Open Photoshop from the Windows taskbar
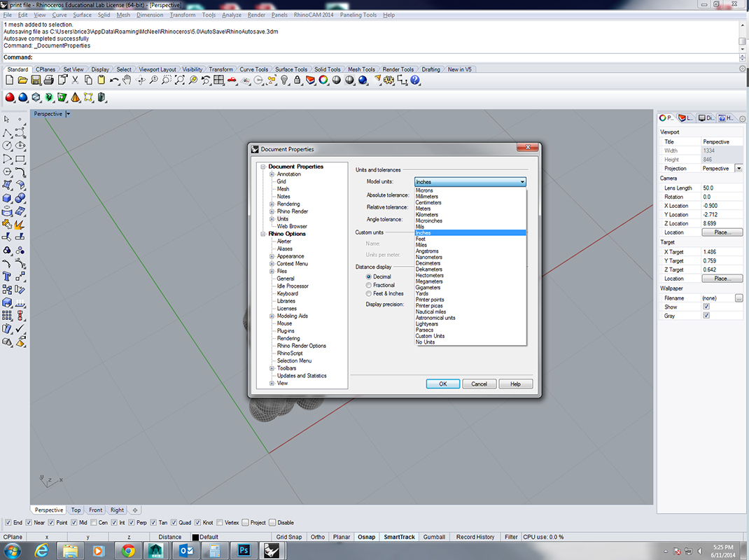Screen dimensions: 749x560 (244, 550)
